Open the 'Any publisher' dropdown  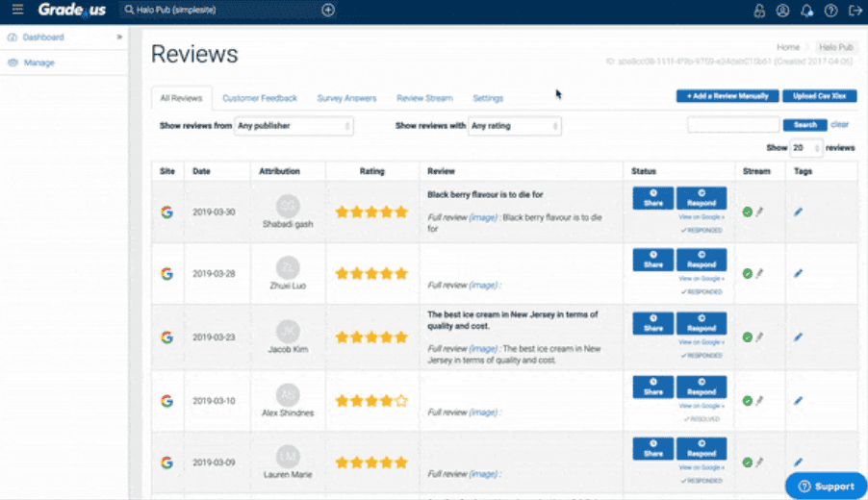[294, 126]
